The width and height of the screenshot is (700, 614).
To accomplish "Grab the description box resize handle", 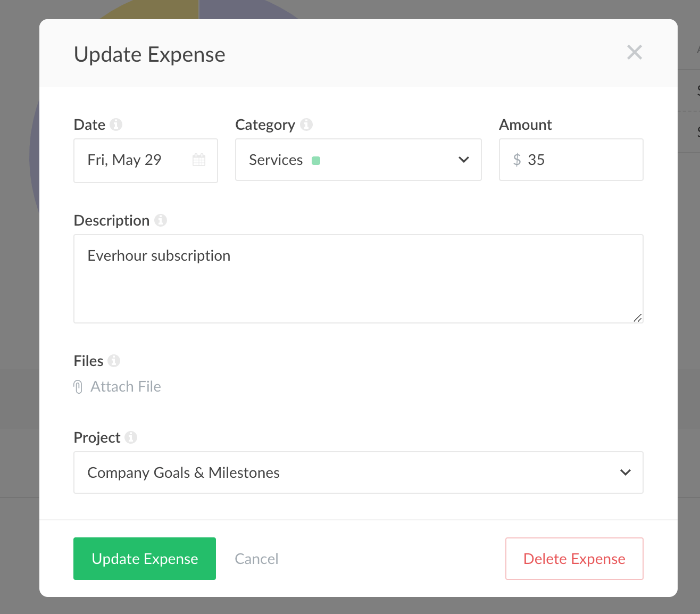I will pyautogui.click(x=637, y=318).
